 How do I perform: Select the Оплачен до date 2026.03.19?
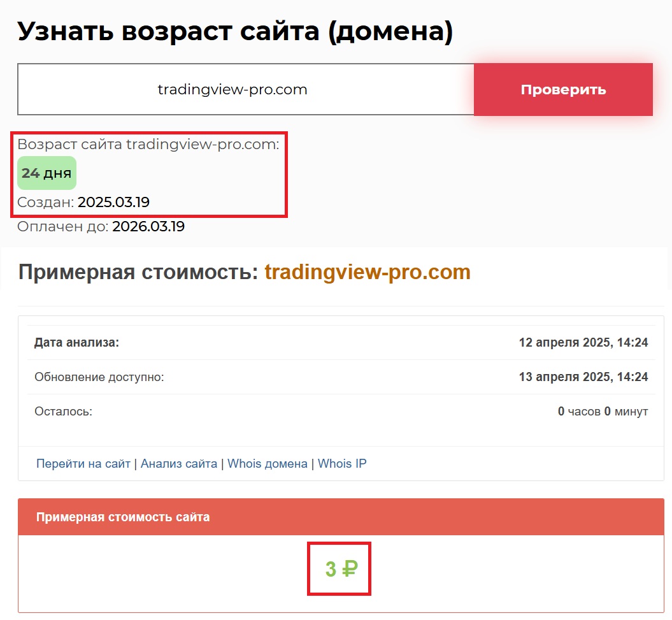click(x=148, y=226)
